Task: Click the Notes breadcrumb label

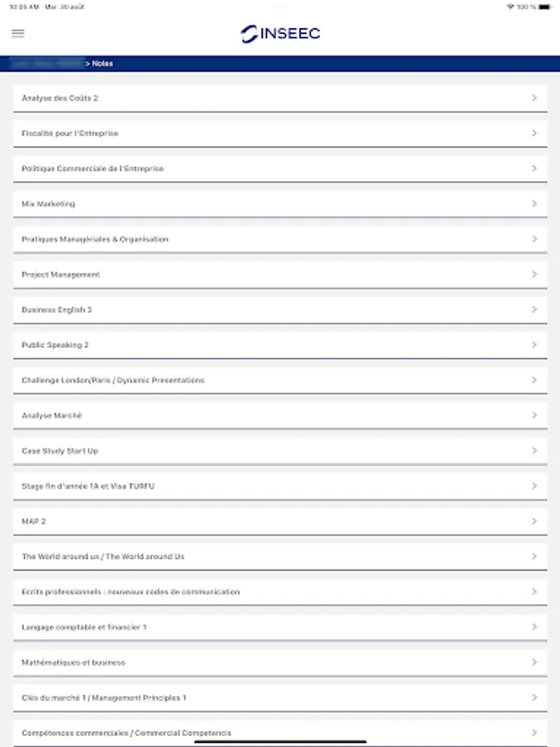Action: point(103,64)
